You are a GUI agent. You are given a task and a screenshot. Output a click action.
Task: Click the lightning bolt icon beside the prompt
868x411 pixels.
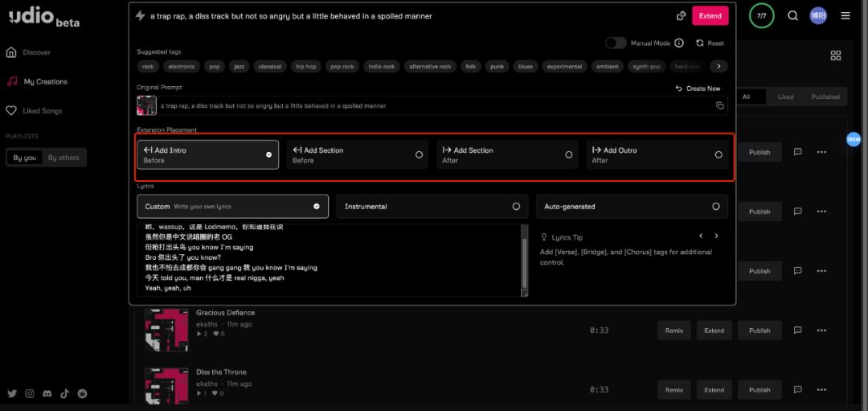coord(141,16)
